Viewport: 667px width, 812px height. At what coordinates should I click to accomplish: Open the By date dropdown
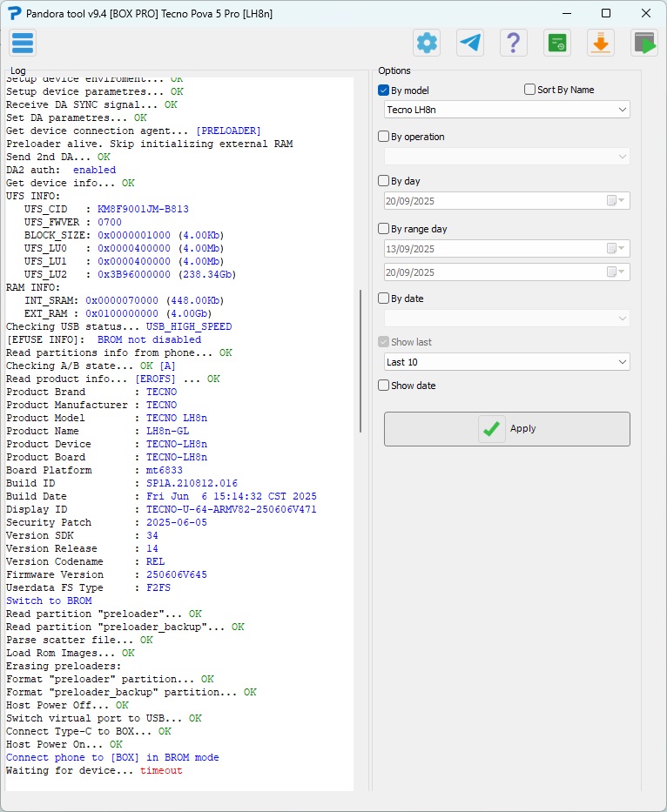click(x=507, y=318)
